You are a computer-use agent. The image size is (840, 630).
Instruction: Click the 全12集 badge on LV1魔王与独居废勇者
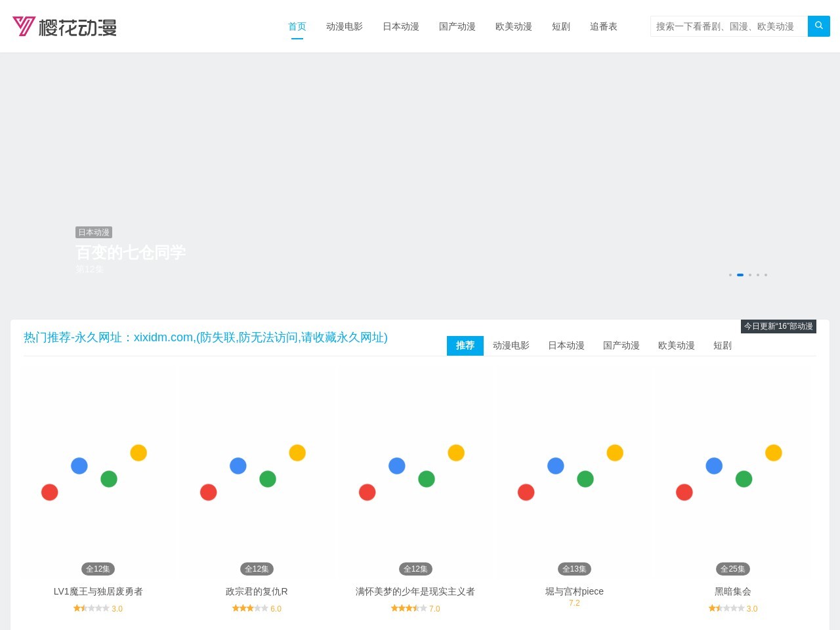pos(98,569)
